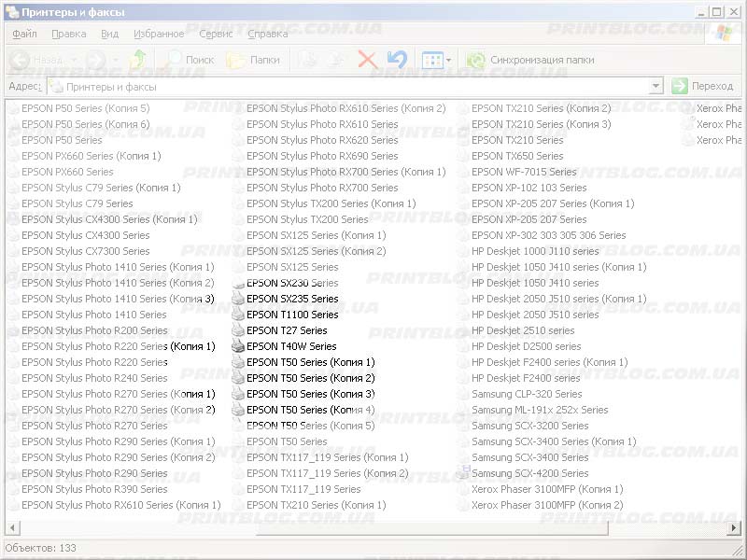Click the Folder Sync (Синхронизация папки) button
The height and width of the screenshot is (560, 747).
coord(530,60)
